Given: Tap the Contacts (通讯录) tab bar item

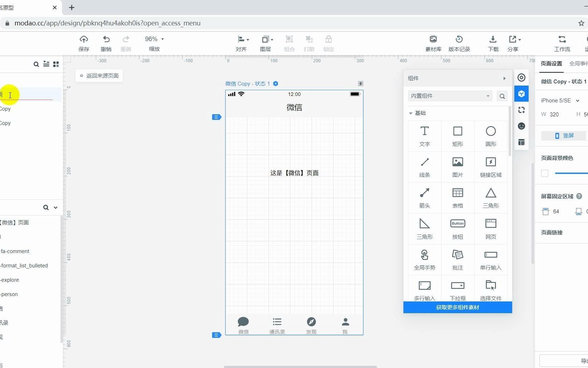Looking at the screenshot, I should point(277,325).
